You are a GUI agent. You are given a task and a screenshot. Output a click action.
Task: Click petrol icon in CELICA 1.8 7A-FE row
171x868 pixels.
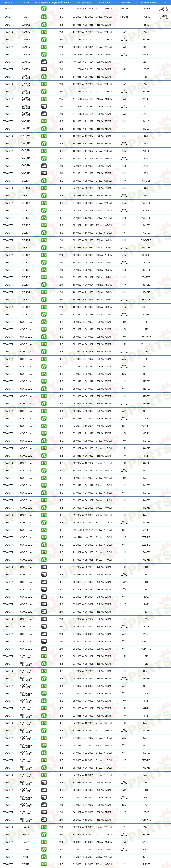44,233
